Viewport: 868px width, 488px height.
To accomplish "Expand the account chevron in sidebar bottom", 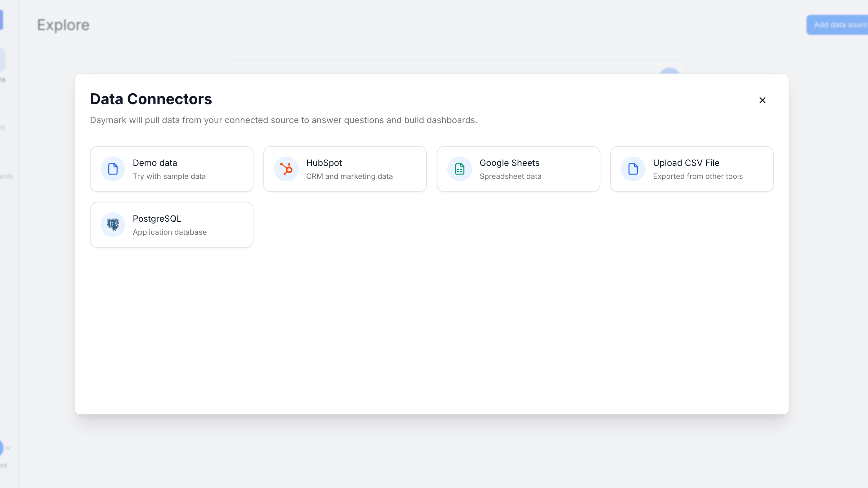I will [x=8, y=448].
